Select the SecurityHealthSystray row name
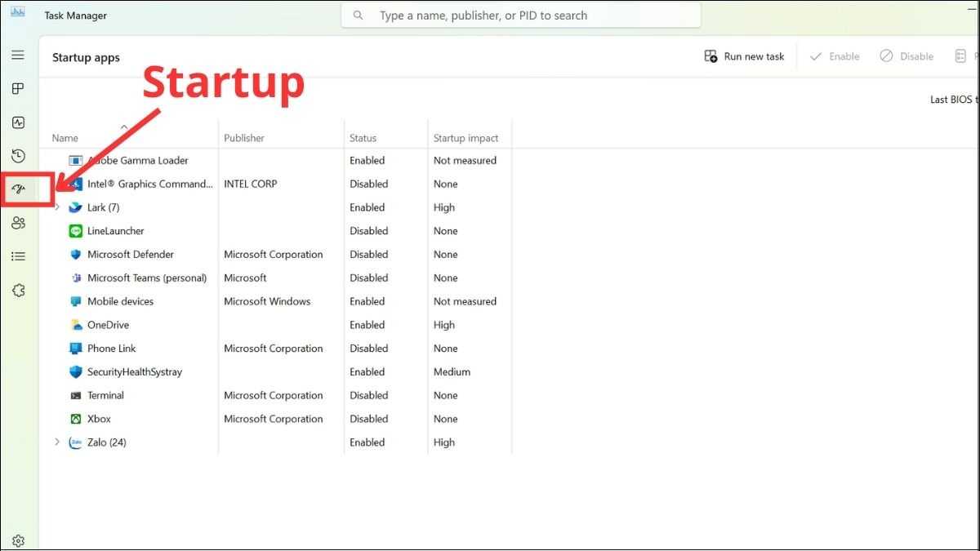This screenshot has height=551, width=980. tap(135, 372)
